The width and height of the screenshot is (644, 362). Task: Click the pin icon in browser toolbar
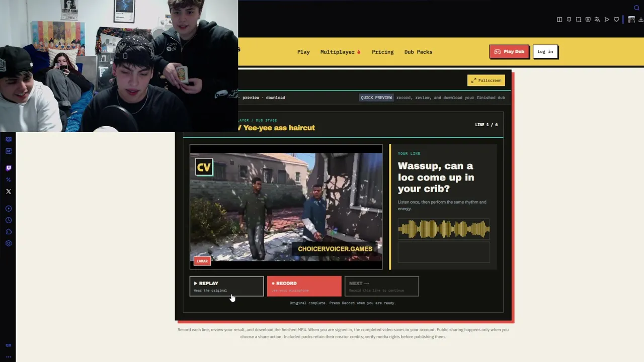569,20
